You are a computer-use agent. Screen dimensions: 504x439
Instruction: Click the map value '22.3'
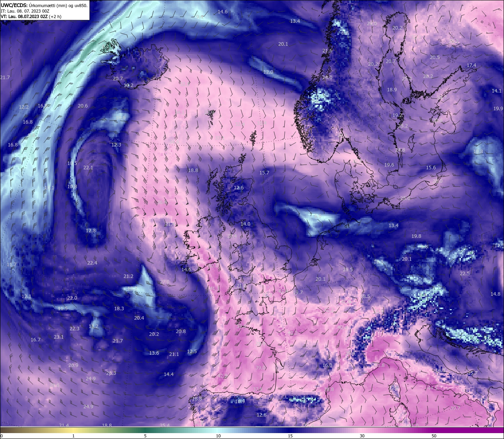tap(74, 329)
